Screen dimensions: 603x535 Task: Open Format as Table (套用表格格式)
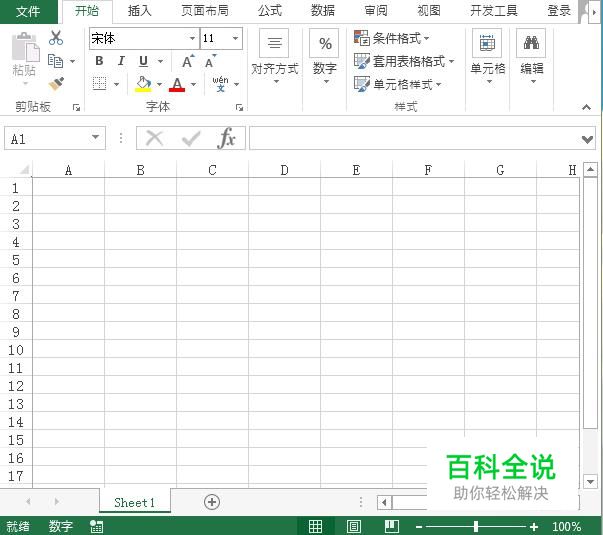[404, 61]
